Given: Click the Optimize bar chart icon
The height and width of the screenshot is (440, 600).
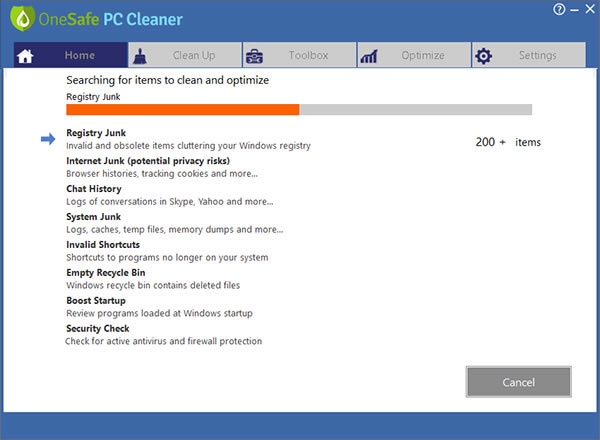Looking at the screenshot, I should 369,57.
